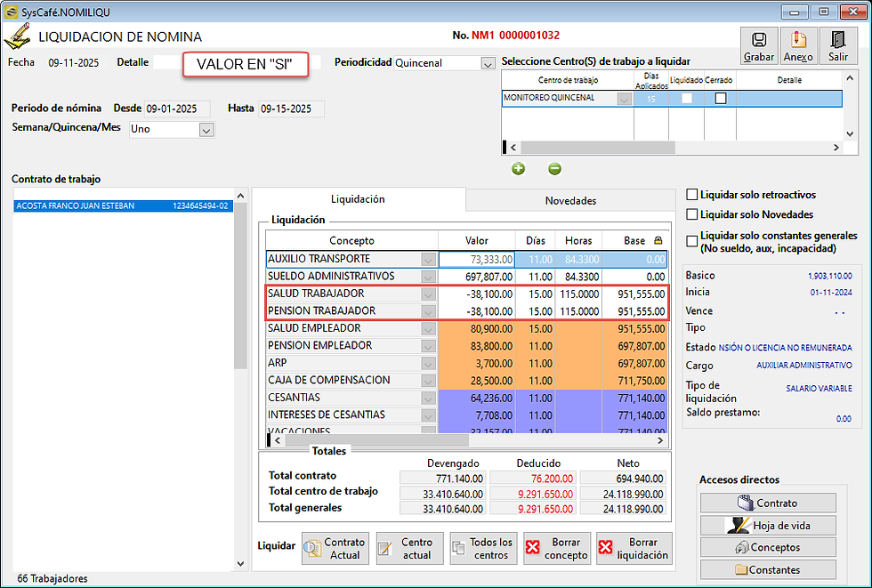Open the Conceptos shortcut
872x588 pixels.
pyautogui.click(x=768, y=547)
